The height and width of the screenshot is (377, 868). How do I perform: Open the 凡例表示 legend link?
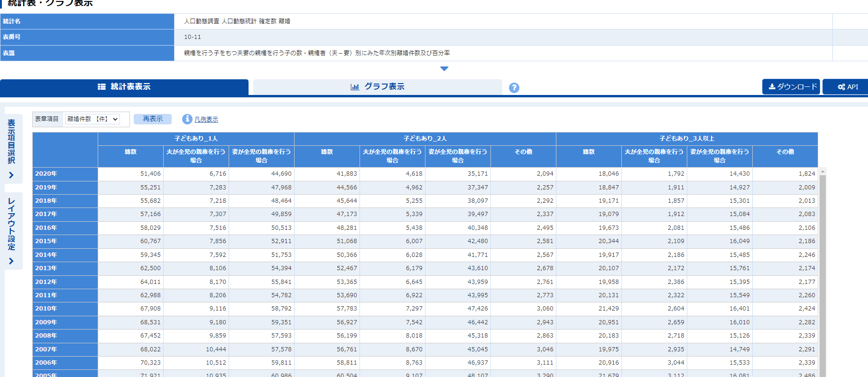pyautogui.click(x=206, y=120)
